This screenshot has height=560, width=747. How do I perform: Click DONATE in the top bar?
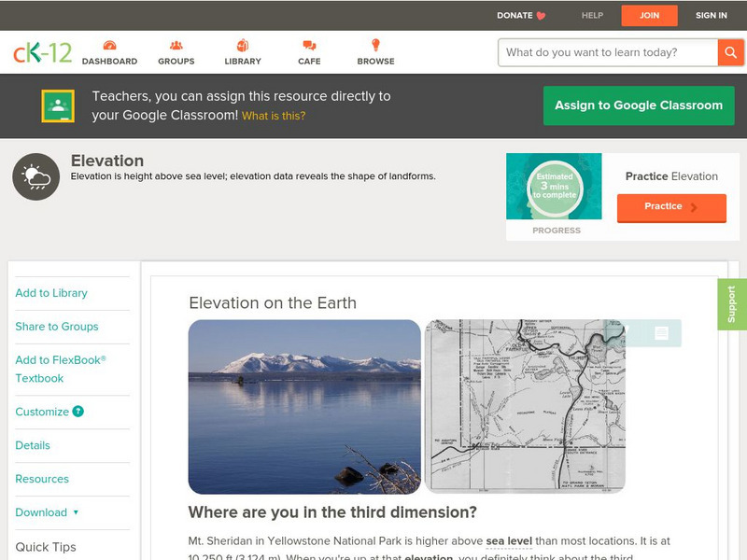[514, 16]
